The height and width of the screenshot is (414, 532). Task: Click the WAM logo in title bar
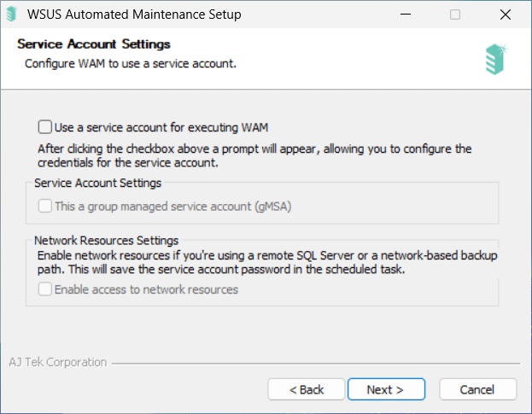pos(12,15)
